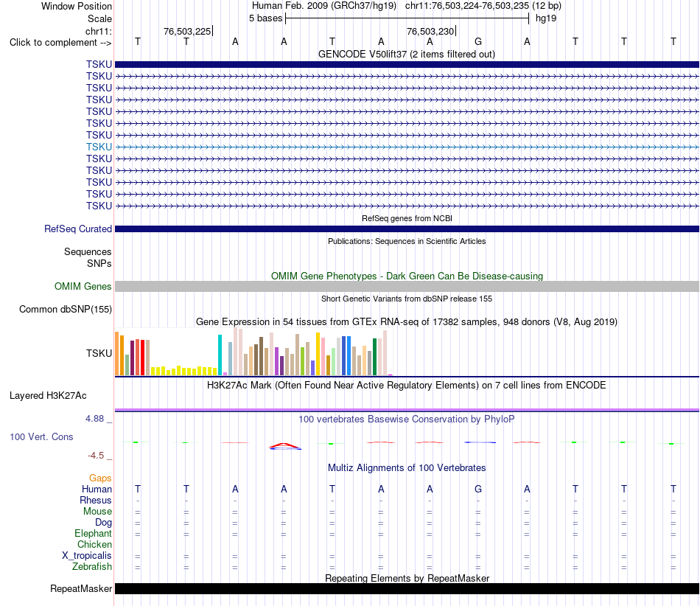700x606 pixels.
Task: Select the G base in Human alignment row
Action: (x=478, y=489)
